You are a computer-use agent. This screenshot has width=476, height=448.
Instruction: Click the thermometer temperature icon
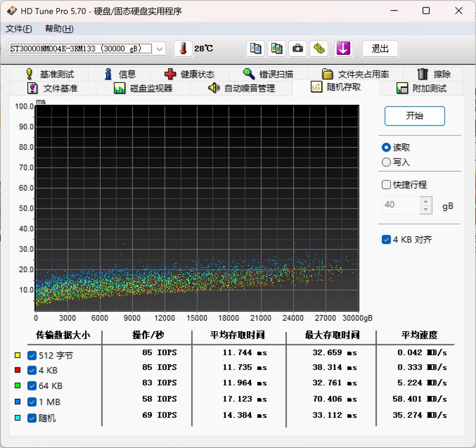183,49
